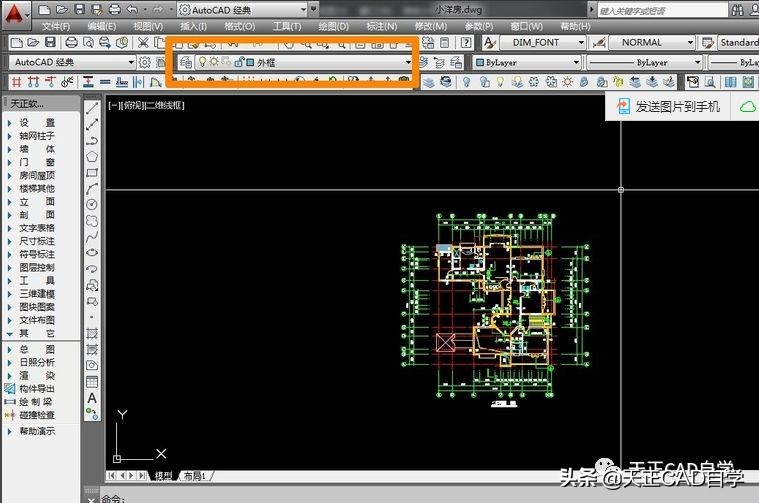Open the 文件(F) menu
Screen dimensions: 759x503
tap(56, 26)
